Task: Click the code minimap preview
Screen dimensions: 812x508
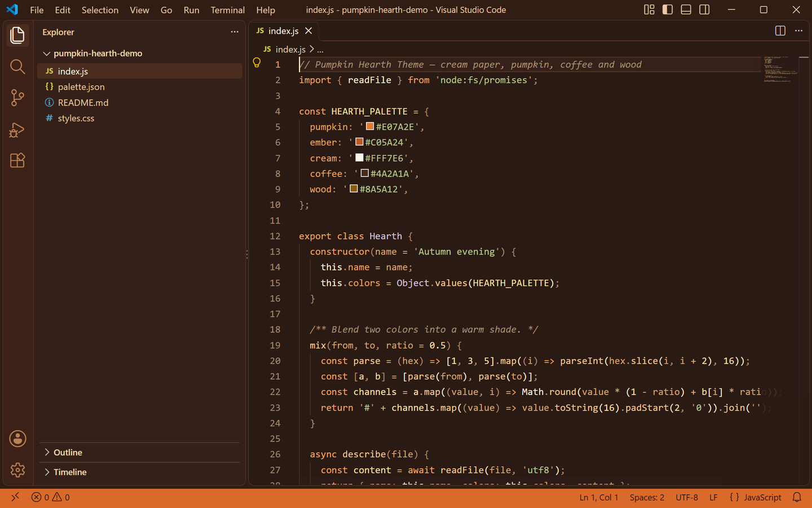Action: click(x=780, y=69)
